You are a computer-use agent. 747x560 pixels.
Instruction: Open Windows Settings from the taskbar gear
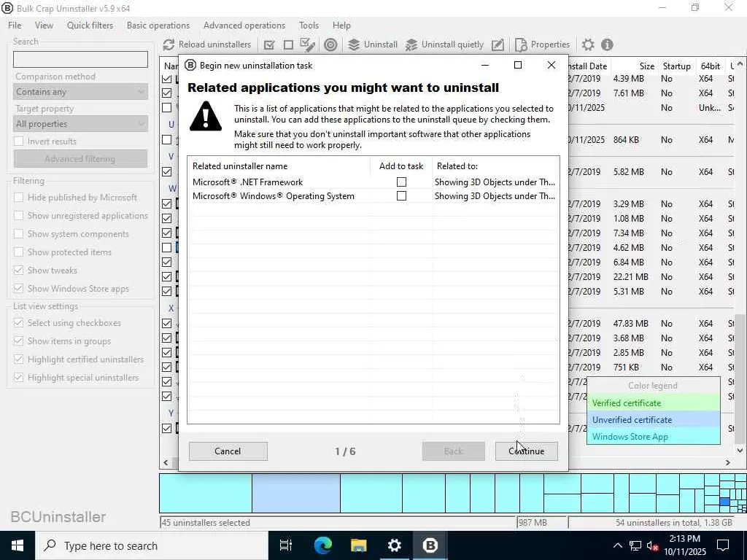point(394,545)
